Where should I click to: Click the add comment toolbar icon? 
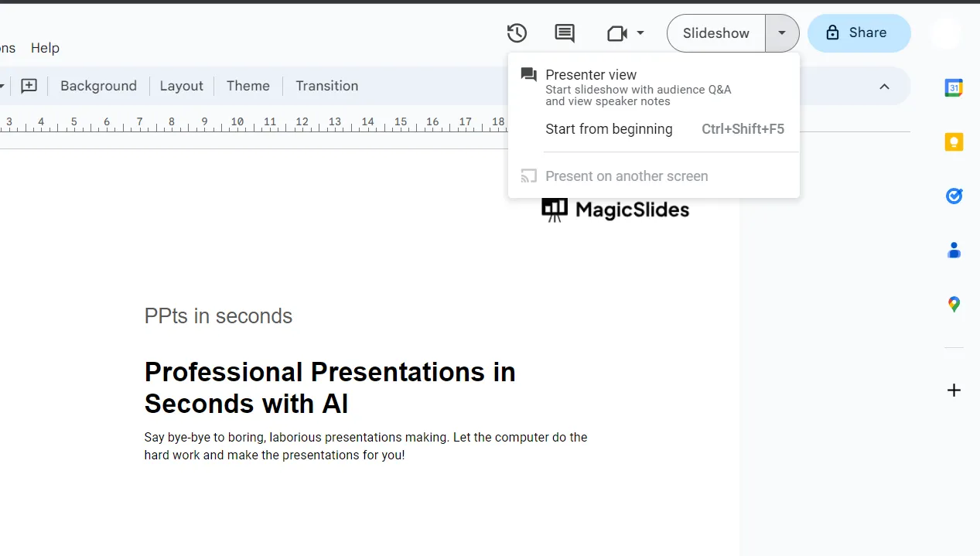[29, 86]
